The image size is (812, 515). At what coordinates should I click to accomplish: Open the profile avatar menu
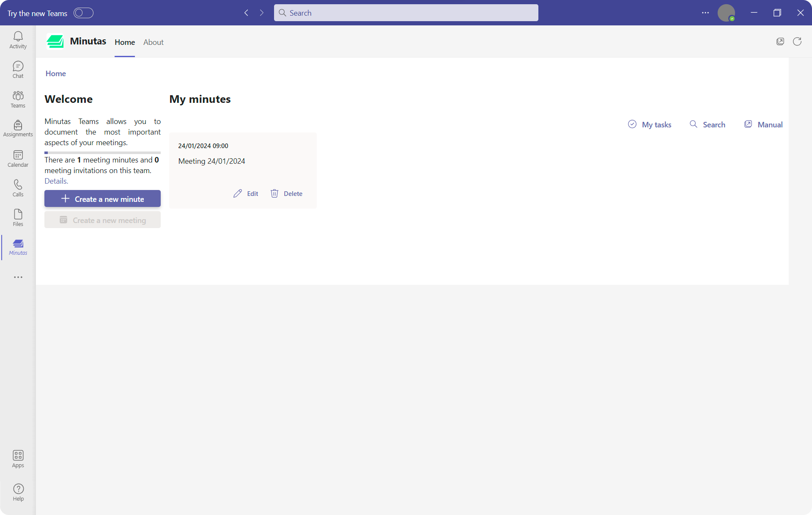coord(726,13)
